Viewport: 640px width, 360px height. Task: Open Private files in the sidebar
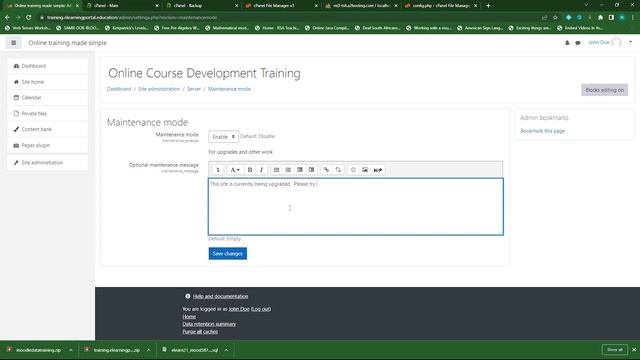coord(47,113)
